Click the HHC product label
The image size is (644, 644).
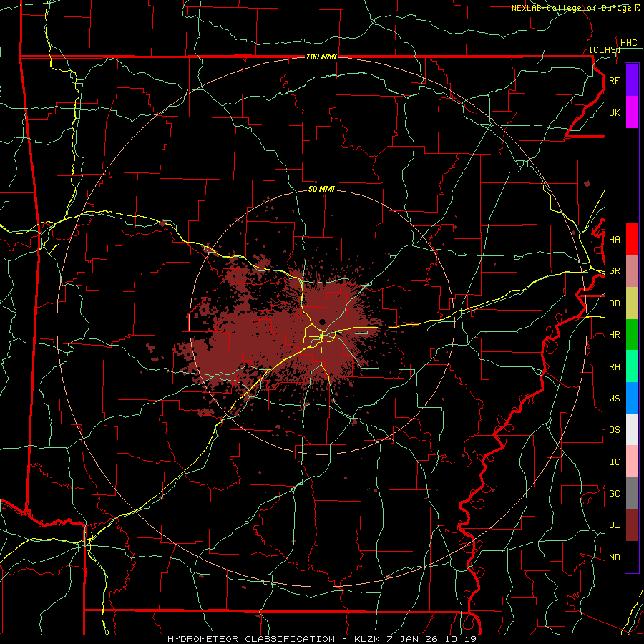coord(628,43)
